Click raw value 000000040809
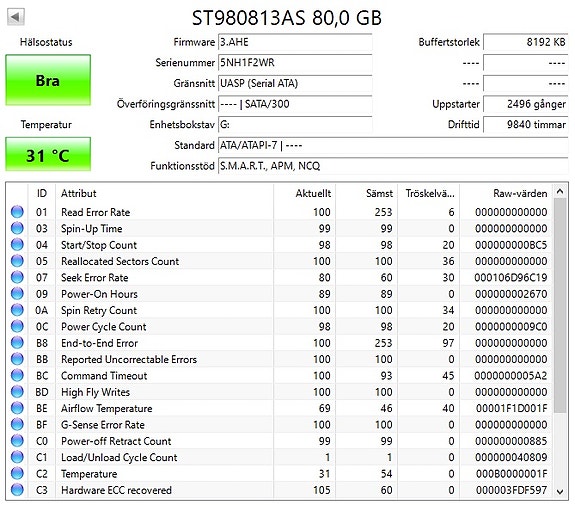The width and height of the screenshot is (575, 505). click(511, 458)
